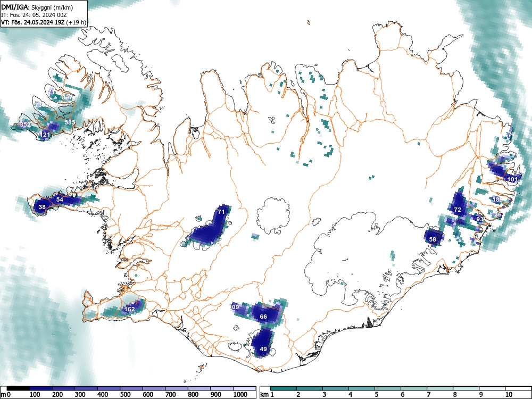Click the 300 tick label on the meter scale
Screen dimensions: 532x399
(80, 395)
